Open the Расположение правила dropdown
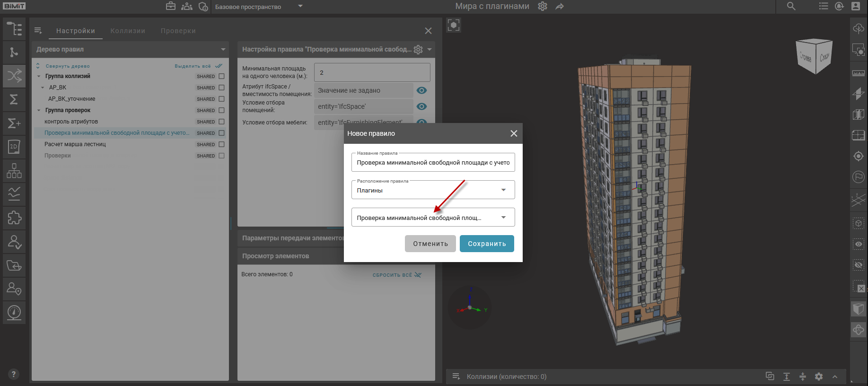868x386 pixels. 432,190
